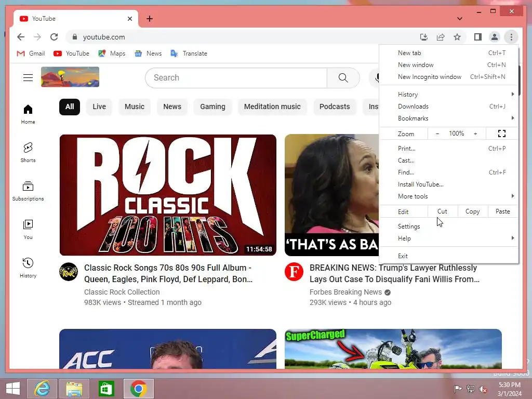Open a new tab with plus button
The height and width of the screenshot is (399, 532).
pyautogui.click(x=150, y=19)
